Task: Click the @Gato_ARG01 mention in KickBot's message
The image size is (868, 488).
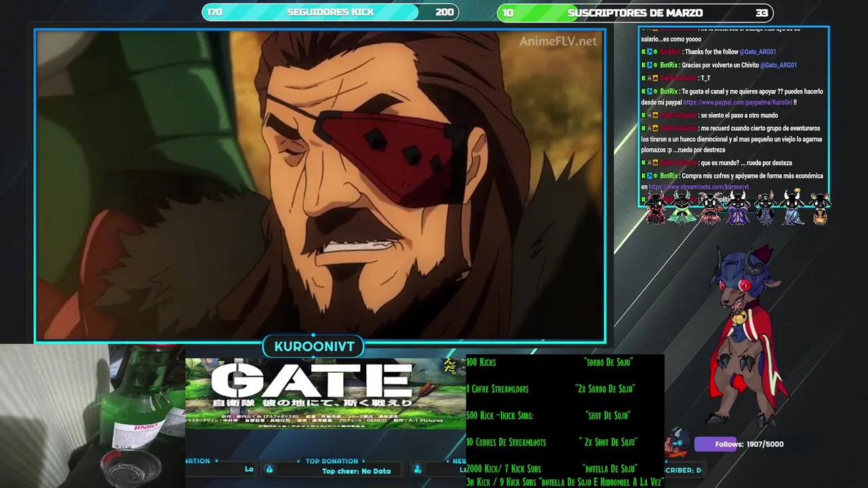Action: click(757, 52)
